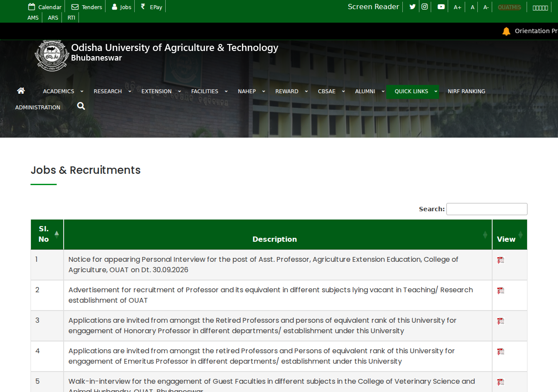558x392 pixels.
Task: Open the AMS link
Action: pos(33,18)
